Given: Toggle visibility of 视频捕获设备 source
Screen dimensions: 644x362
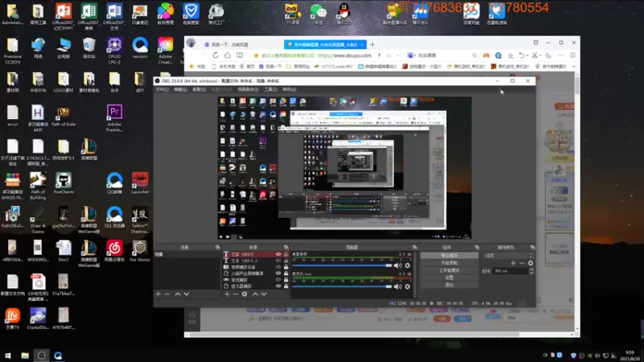Looking at the screenshot, I should pyautogui.click(x=279, y=267).
